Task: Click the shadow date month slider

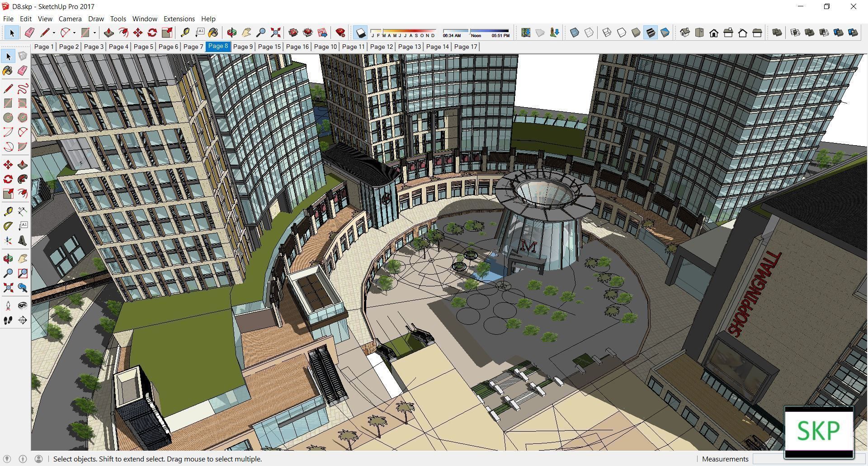Action: pos(403,33)
